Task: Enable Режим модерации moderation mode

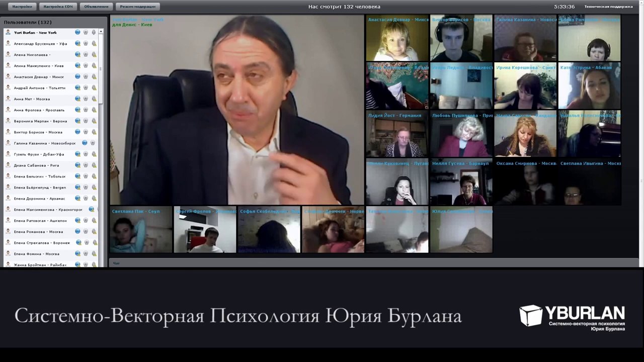Action: [x=137, y=7]
